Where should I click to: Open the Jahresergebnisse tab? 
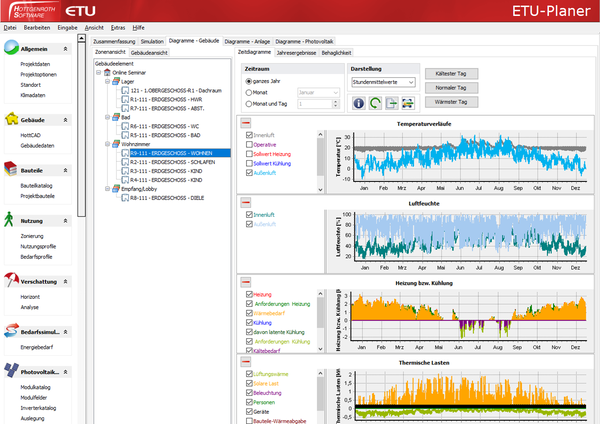point(296,53)
